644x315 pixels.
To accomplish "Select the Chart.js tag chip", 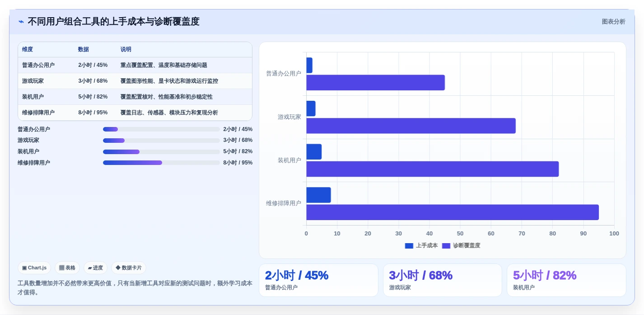I will 34,268.
